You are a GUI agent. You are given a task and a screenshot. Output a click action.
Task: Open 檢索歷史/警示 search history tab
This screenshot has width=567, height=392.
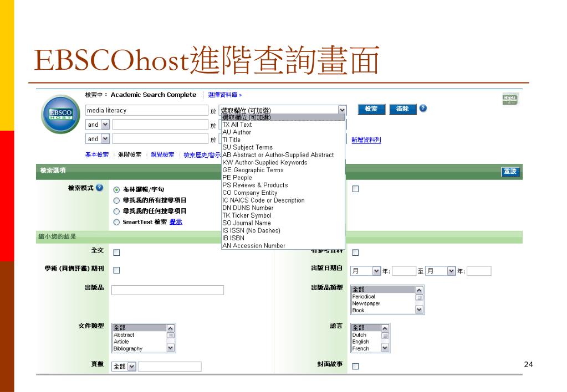[202, 156]
